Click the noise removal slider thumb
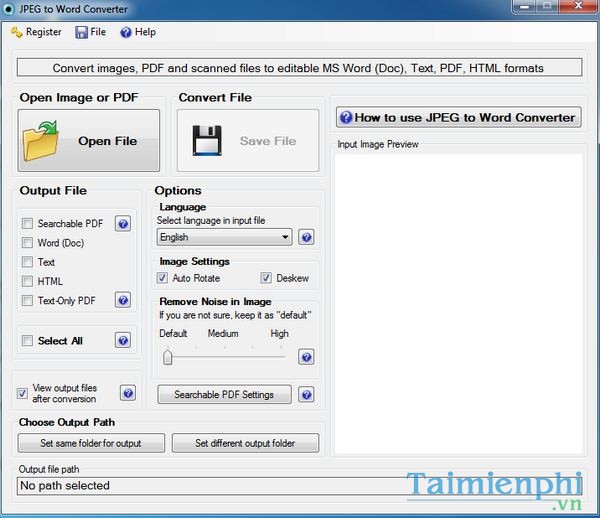 point(168,357)
